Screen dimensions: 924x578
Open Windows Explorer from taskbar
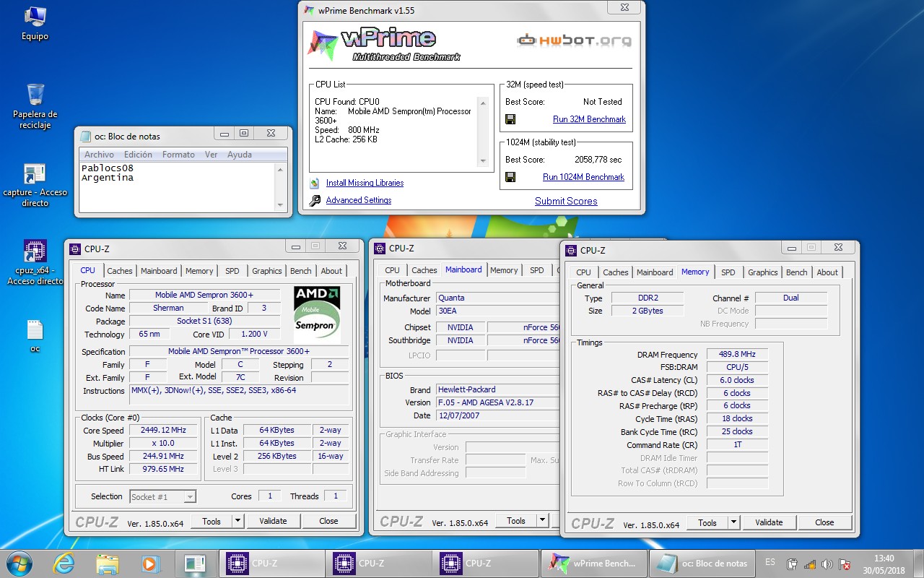tap(107, 564)
